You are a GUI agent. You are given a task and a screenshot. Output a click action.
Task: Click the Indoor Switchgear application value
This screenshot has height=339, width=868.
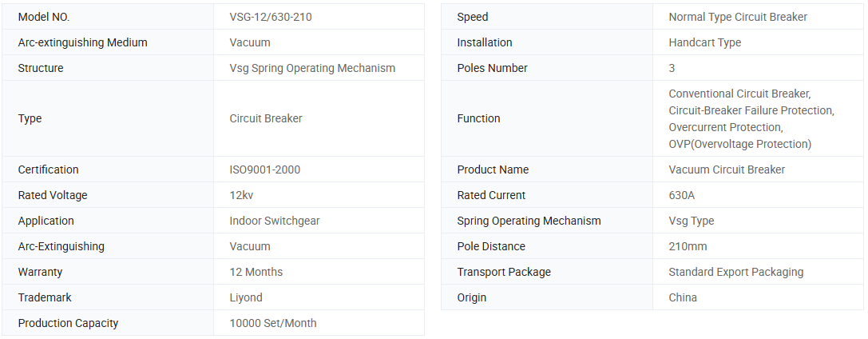(x=275, y=221)
